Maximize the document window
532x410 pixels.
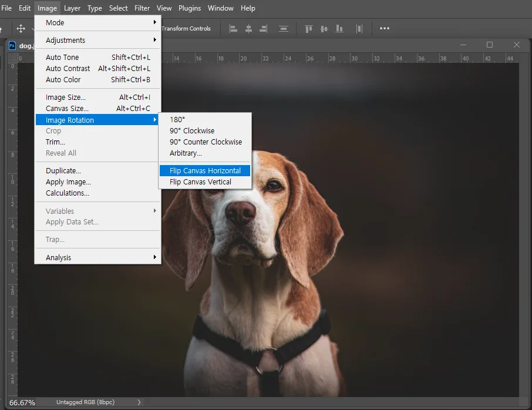490,45
